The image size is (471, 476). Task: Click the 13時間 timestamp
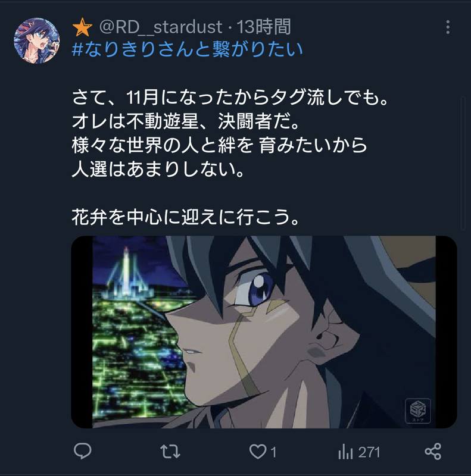(x=264, y=27)
